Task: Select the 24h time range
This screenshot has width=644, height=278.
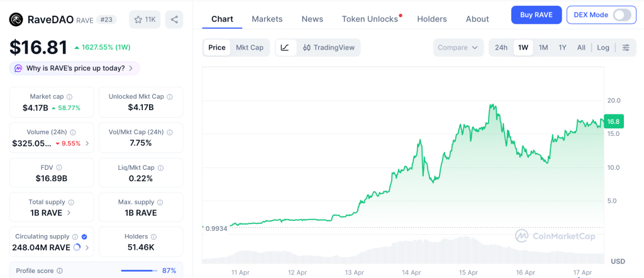Action: coord(501,48)
